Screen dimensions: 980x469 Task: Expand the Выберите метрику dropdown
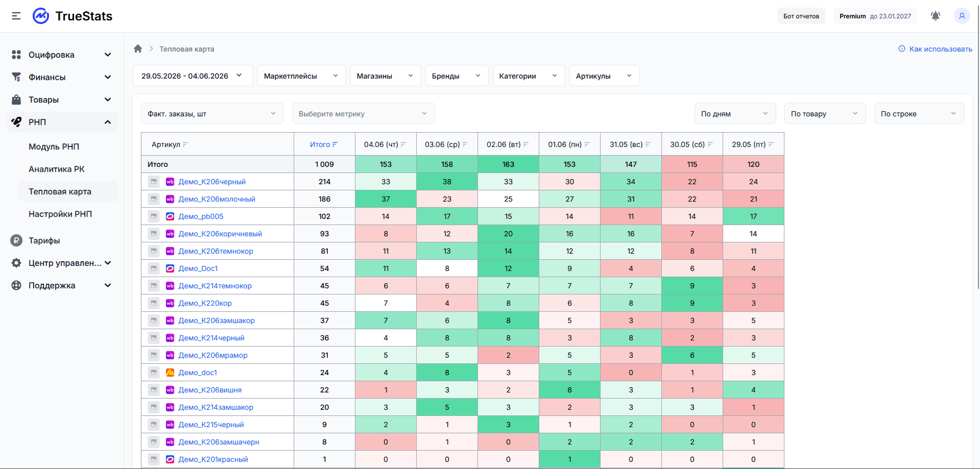coord(363,113)
